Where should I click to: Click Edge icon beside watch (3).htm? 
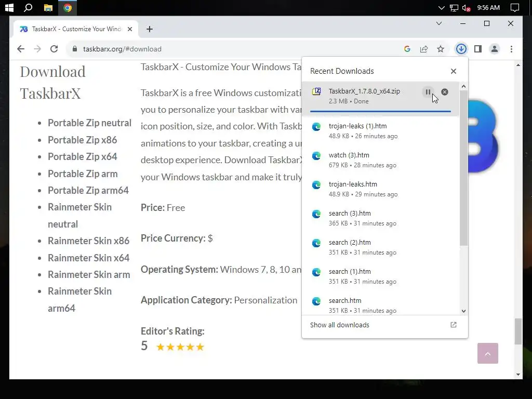click(316, 156)
